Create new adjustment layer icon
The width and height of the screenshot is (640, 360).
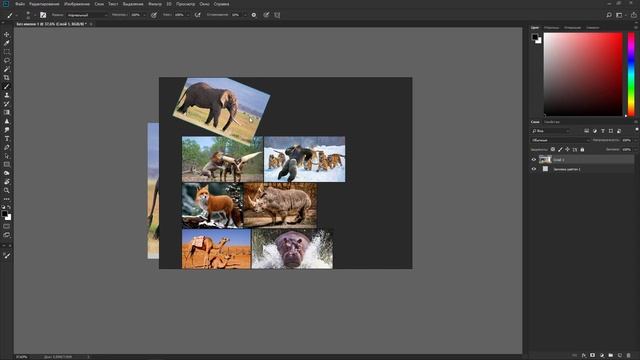(x=602, y=356)
